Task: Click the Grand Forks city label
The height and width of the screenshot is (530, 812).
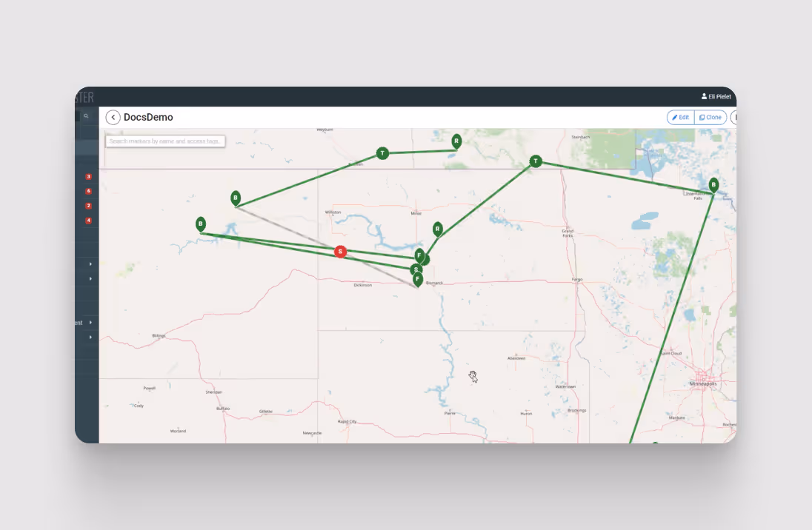Action: point(568,233)
